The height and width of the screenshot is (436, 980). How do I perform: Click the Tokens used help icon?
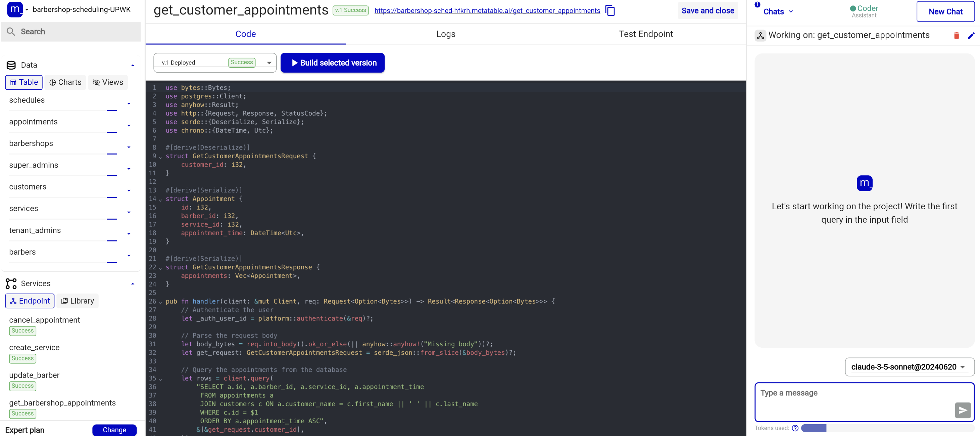[x=795, y=428]
